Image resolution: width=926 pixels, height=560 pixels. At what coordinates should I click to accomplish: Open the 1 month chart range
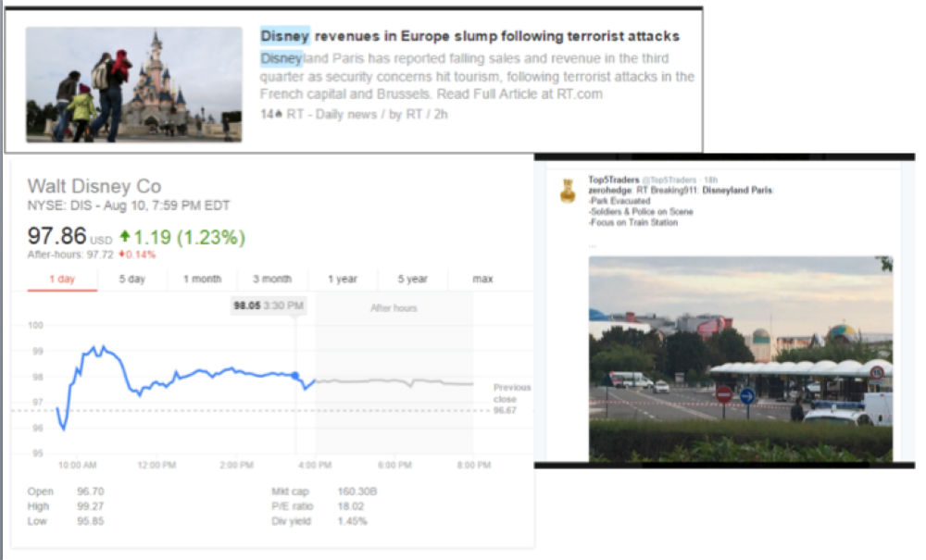pyautogui.click(x=202, y=279)
